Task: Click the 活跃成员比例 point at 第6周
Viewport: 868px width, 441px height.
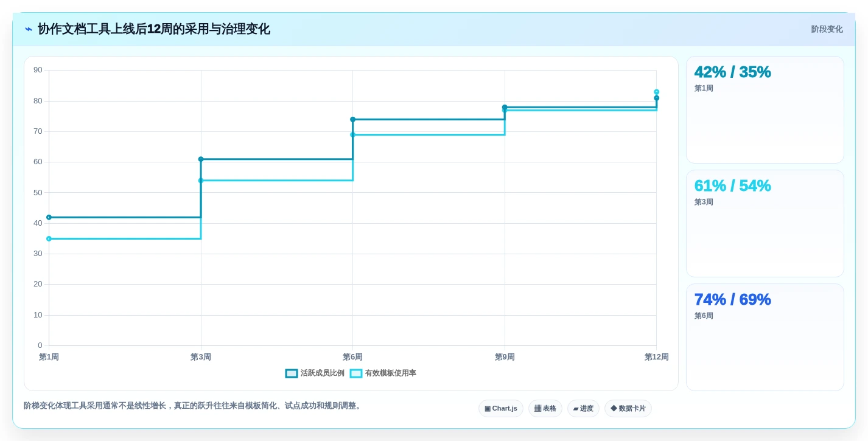Action: coord(352,119)
